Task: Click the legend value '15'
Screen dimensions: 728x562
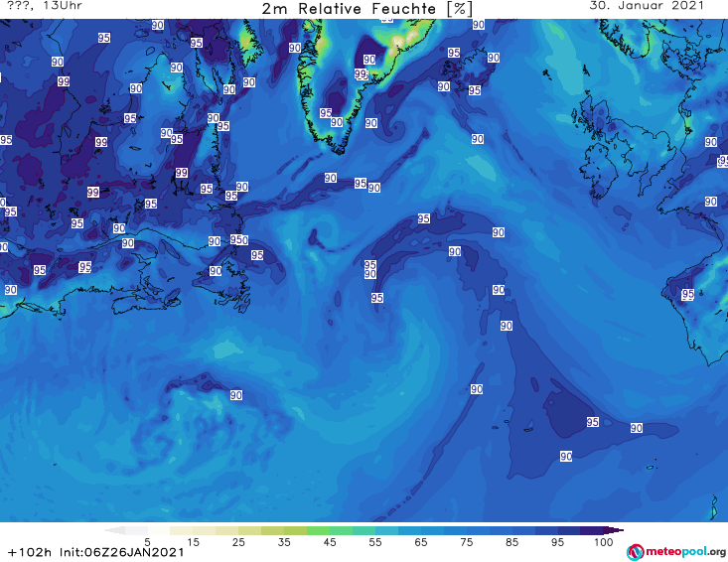Action: [193, 542]
